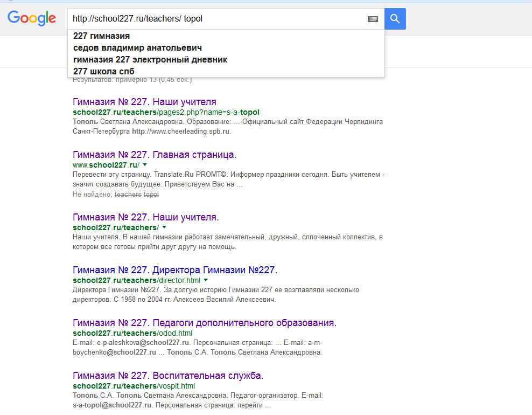Open "Воспитательная служба." result link
The height and width of the screenshot is (415, 532).
[x=168, y=376]
